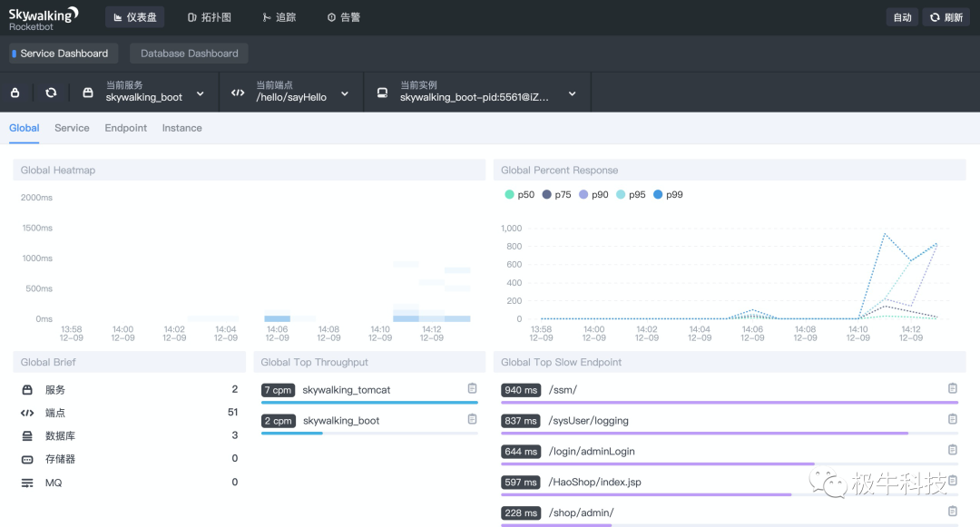Toggle the p99 legend series
Viewport: 980px width, 527px height.
668,194
